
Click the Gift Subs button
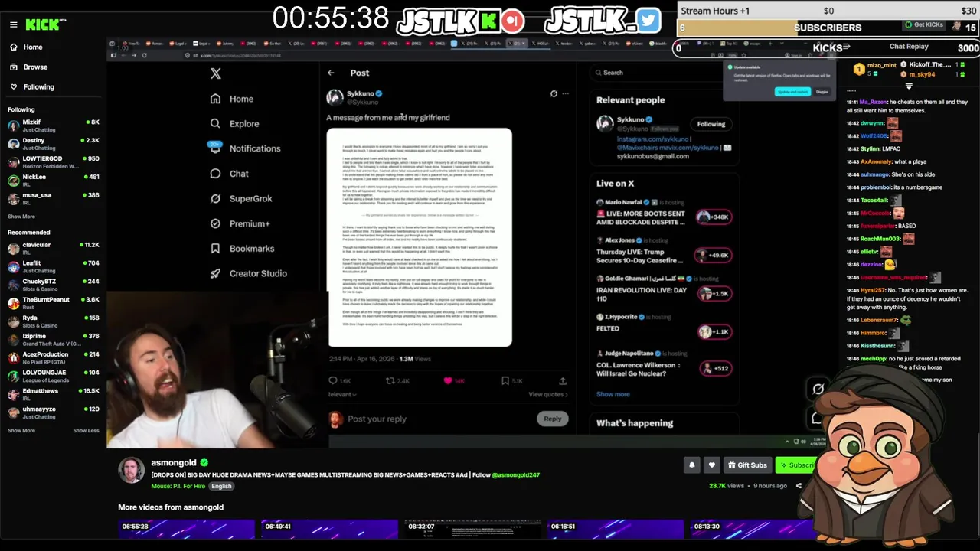click(x=747, y=465)
